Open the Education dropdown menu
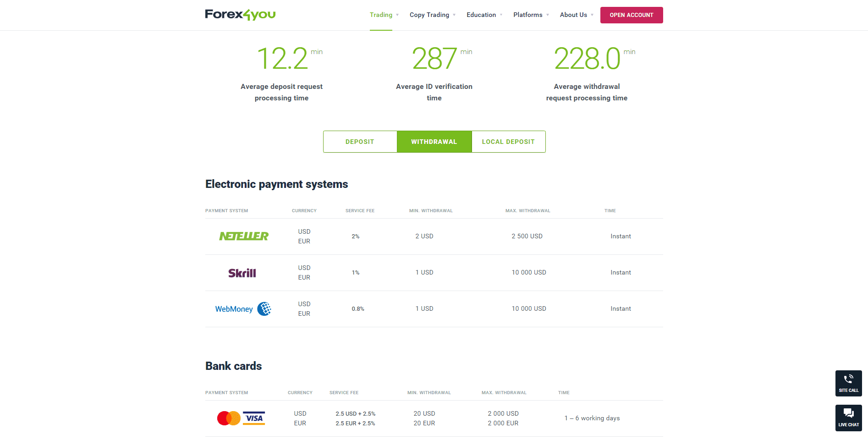The width and height of the screenshot is (868, 440). 484,15
